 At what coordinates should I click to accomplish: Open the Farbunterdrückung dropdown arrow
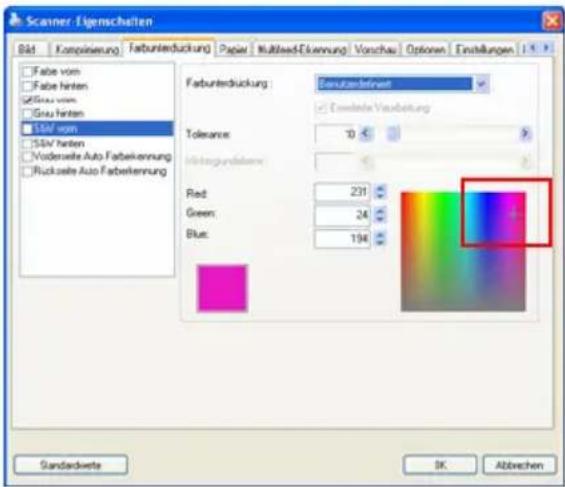tap(481, 84)
